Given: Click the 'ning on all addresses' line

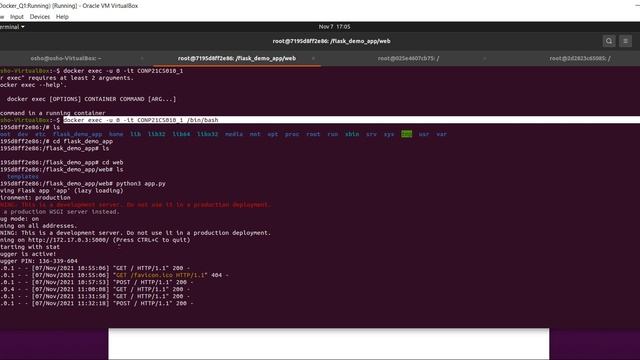Looking at the screenshot, I should click(38, 226).
